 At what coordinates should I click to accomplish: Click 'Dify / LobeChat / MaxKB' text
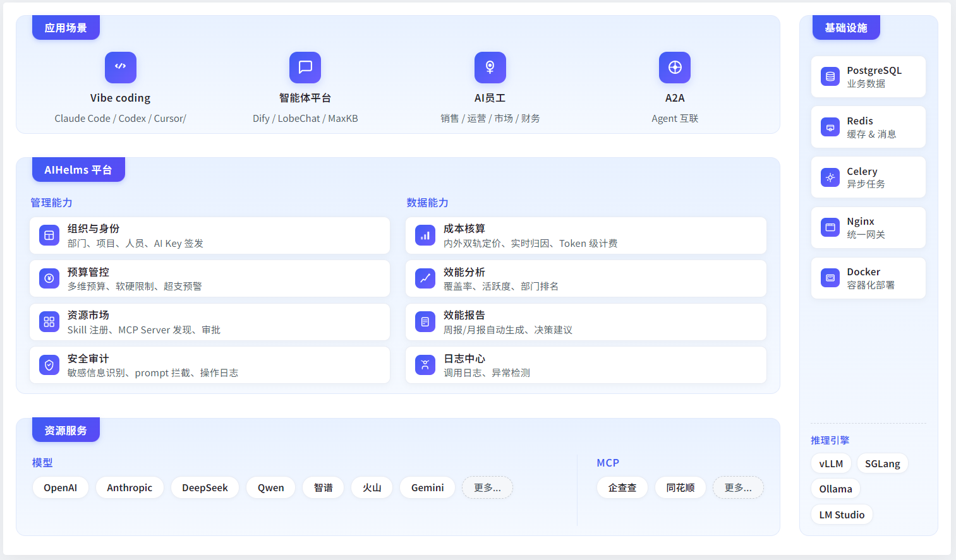click(305, 118)
